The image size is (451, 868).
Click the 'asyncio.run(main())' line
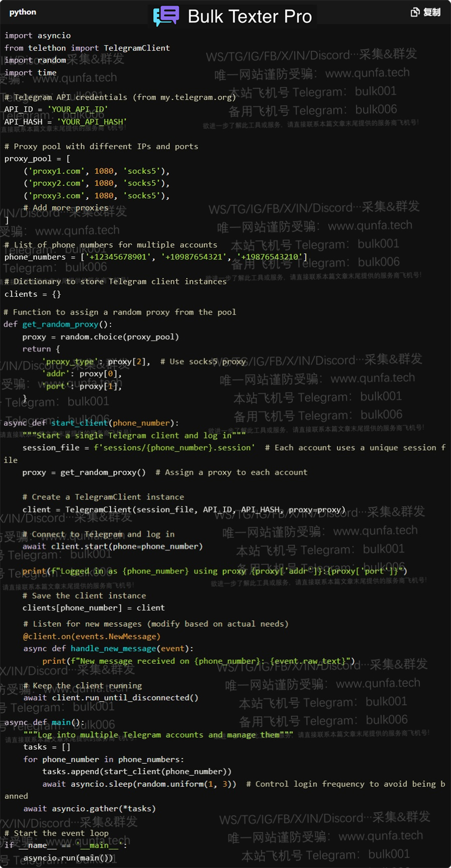68,857
